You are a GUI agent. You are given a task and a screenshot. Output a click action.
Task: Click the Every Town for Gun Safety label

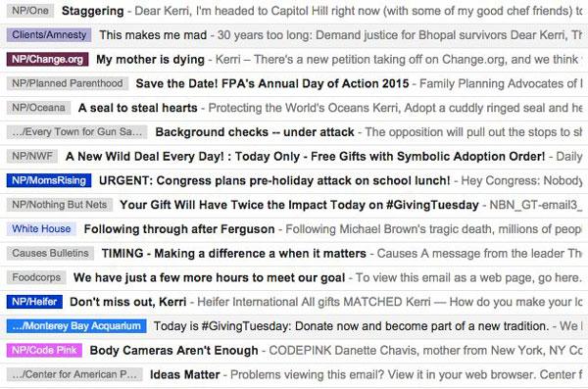point(76,132)
